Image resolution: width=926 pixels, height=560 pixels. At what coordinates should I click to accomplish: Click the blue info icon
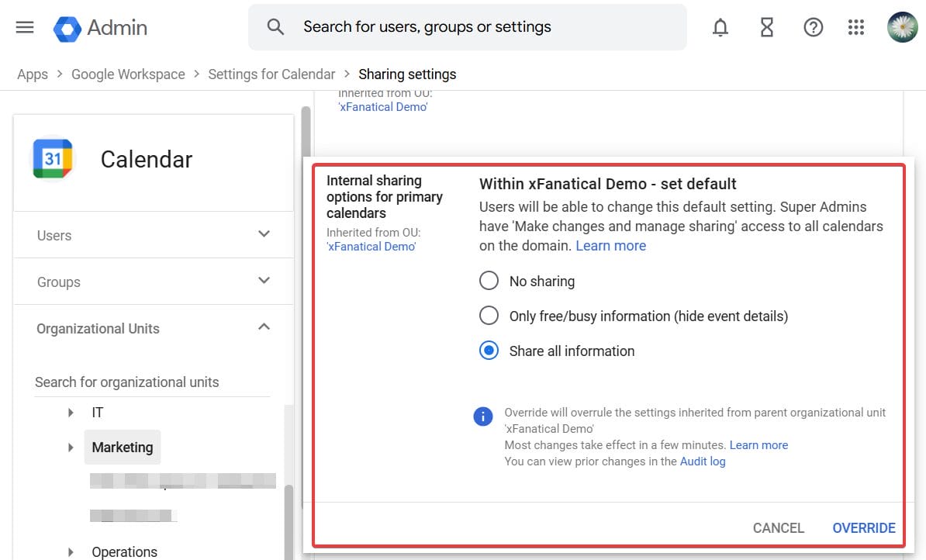(x=482, y=417)
